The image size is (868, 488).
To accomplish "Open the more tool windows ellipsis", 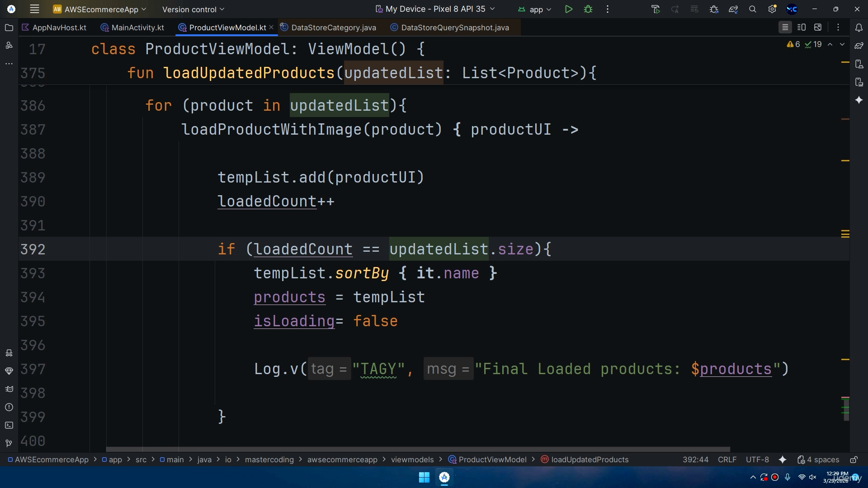I will pyautogui.click(x=9, y=64).
